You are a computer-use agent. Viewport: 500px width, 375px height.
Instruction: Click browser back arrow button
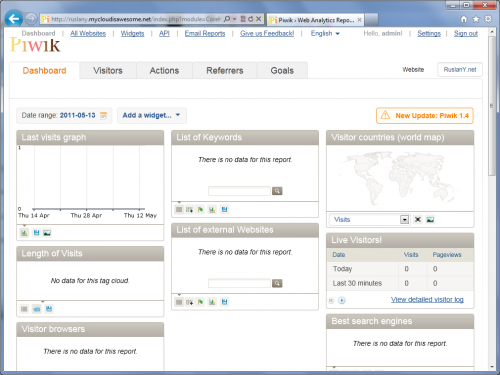[14, 19]
